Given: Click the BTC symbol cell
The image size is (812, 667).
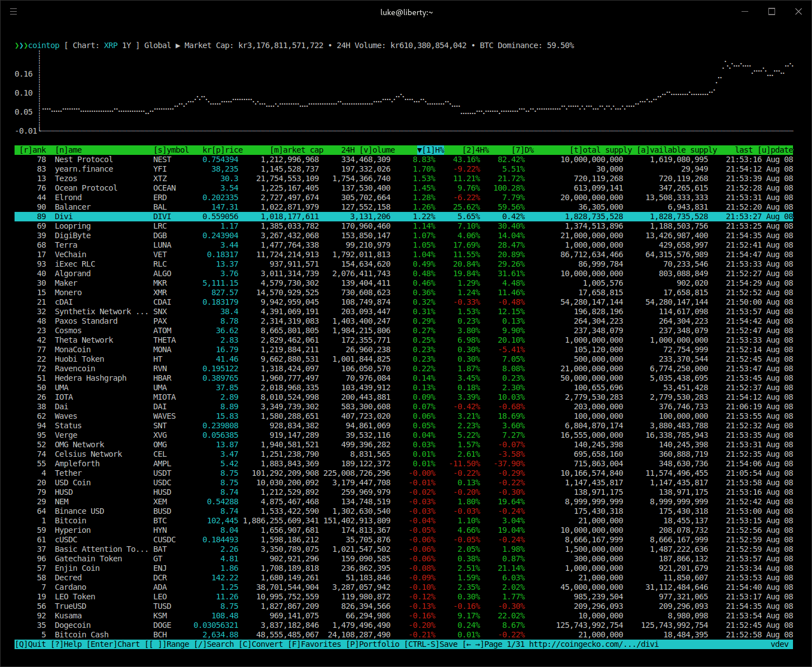Looking at the screenshot, I should click(160, 521).
